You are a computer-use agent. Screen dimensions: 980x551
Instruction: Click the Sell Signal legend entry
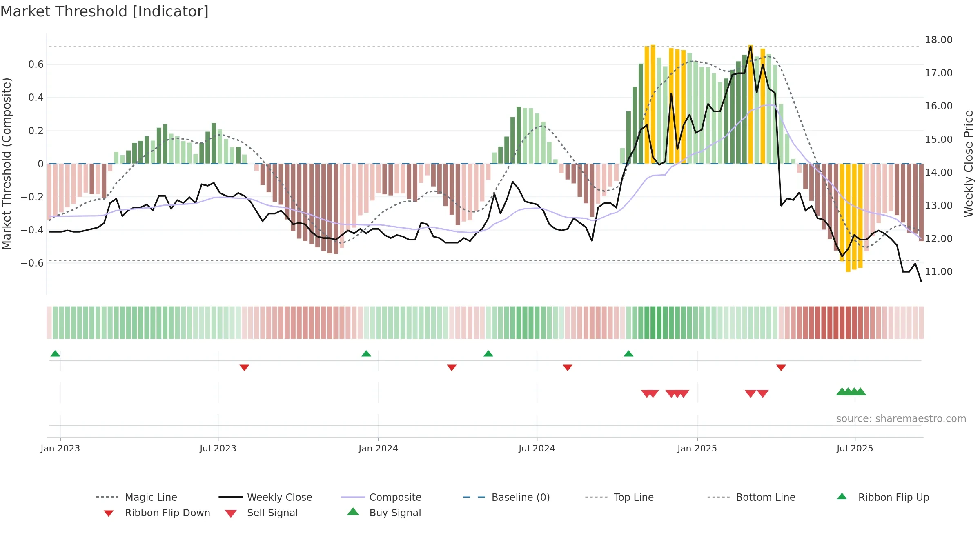tap(261, 513)
